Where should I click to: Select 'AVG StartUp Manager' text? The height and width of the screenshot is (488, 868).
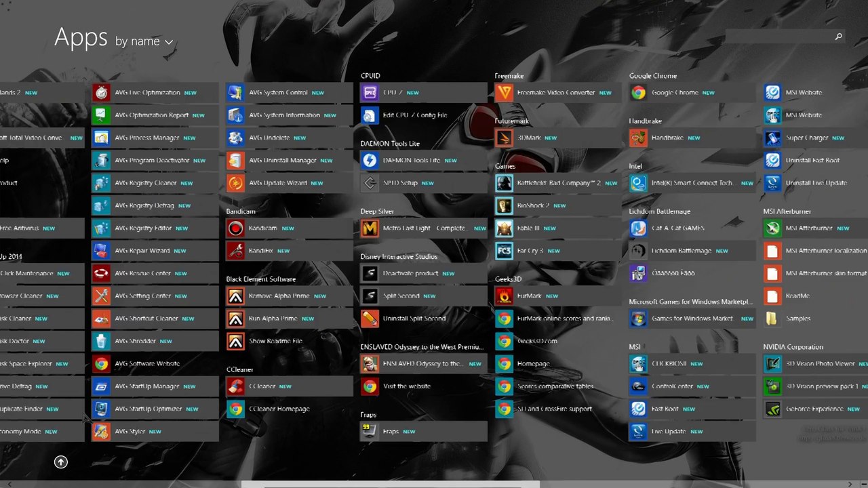[147, 386]
